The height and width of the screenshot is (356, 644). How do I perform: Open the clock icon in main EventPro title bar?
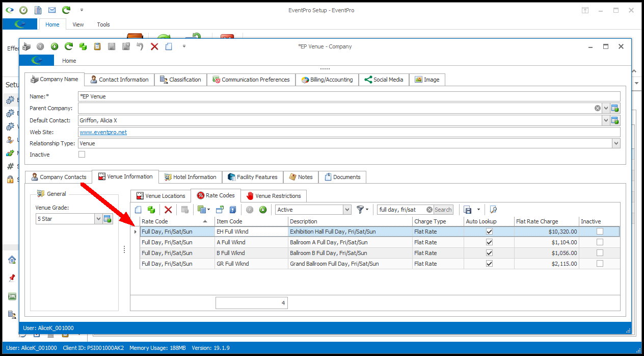coord(23,10)
